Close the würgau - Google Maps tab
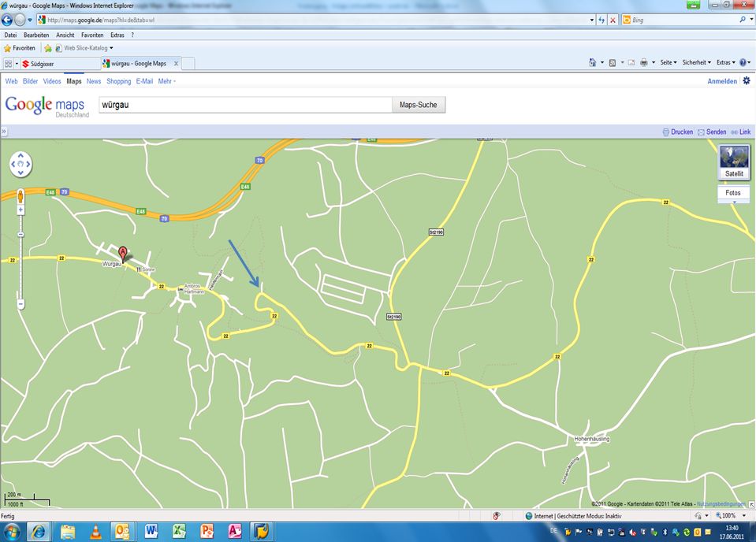This screenshot has height=542, width=756. coord(176,64)
